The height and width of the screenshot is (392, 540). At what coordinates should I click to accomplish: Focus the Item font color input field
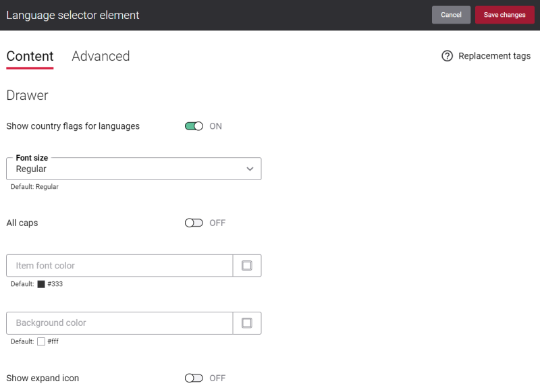click(x=119, y=266)
